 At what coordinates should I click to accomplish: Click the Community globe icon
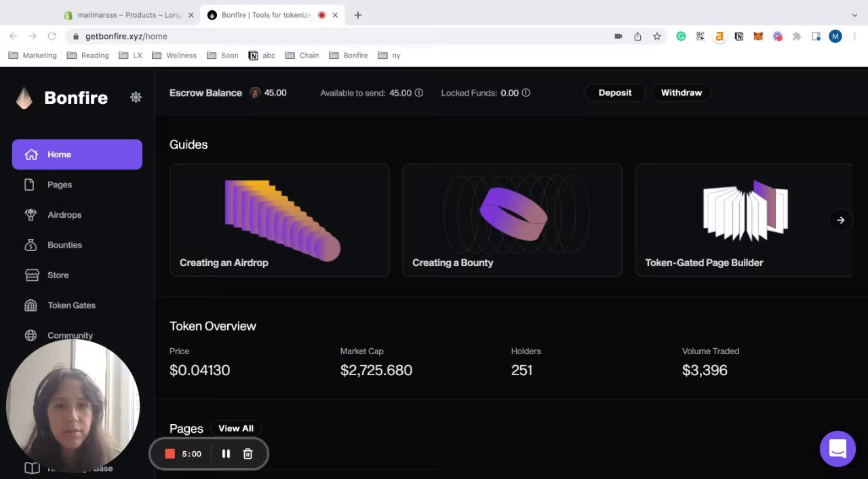pyautogui.click(x=31, y=335)
